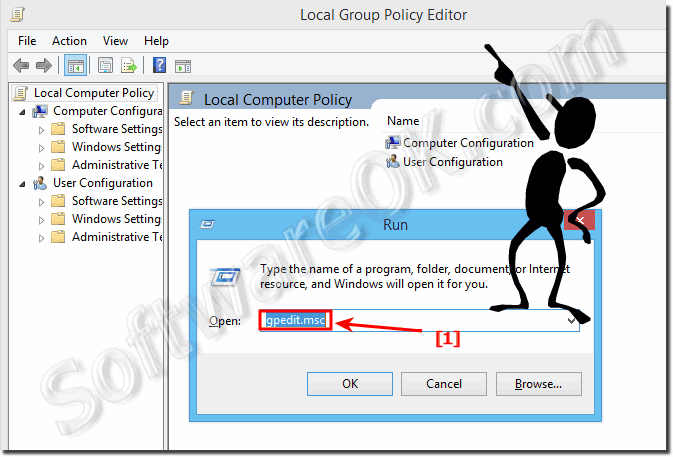Select User Configuration text in Name list
673x457 pixels.
tap(453, 162)
